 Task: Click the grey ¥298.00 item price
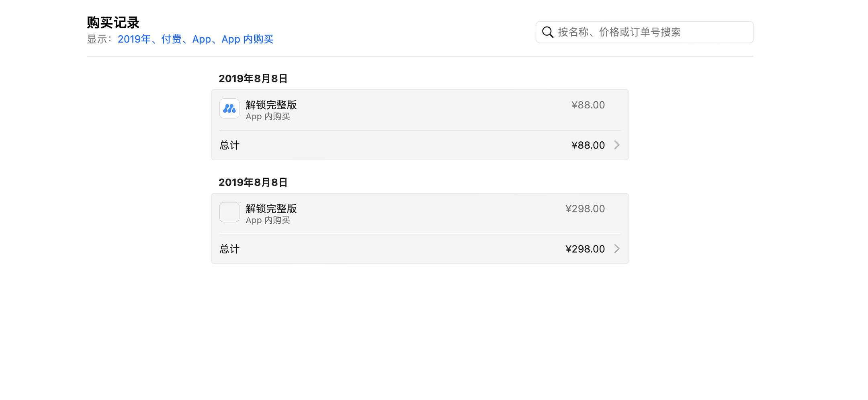point(585,209)
